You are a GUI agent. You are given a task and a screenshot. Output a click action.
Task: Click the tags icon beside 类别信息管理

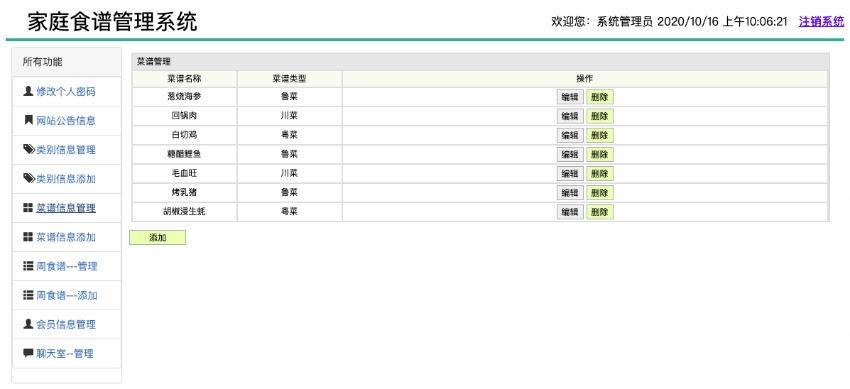point(29,150)
